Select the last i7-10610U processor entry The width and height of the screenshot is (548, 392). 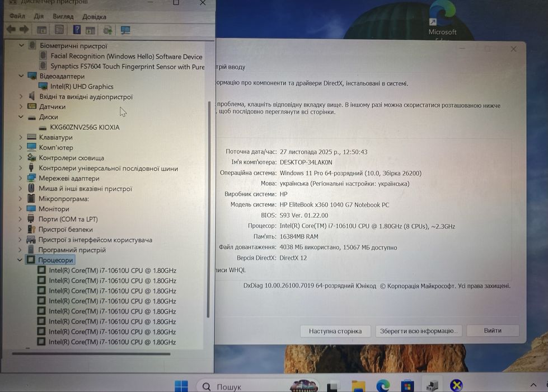(112, 342)
